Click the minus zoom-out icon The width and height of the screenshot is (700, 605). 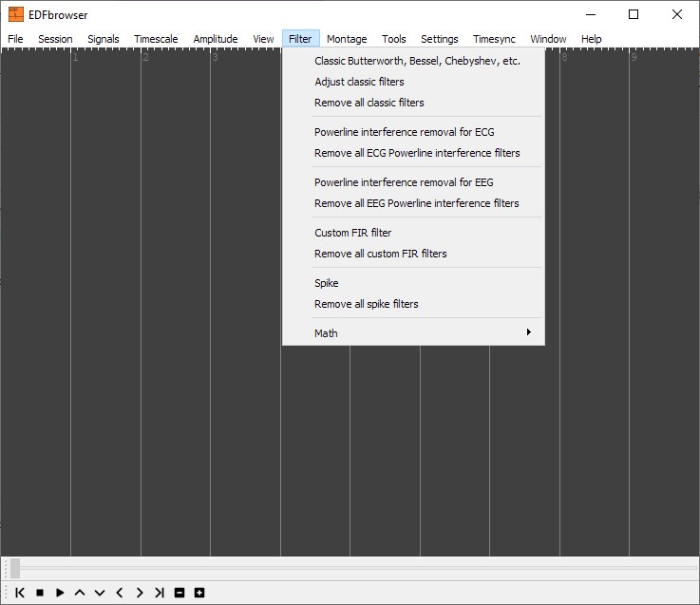click(x=180, y=593)
